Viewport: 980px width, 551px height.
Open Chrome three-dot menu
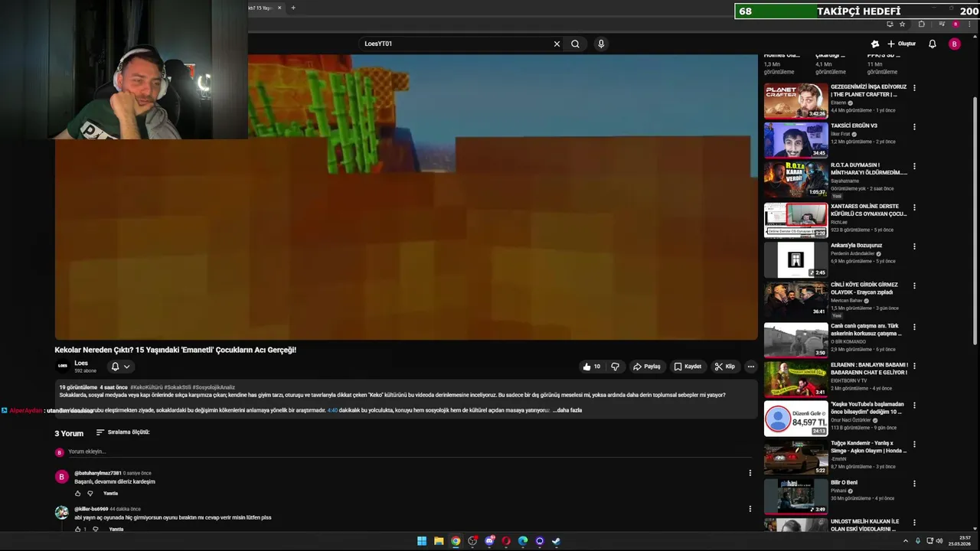tap(971, 24)
